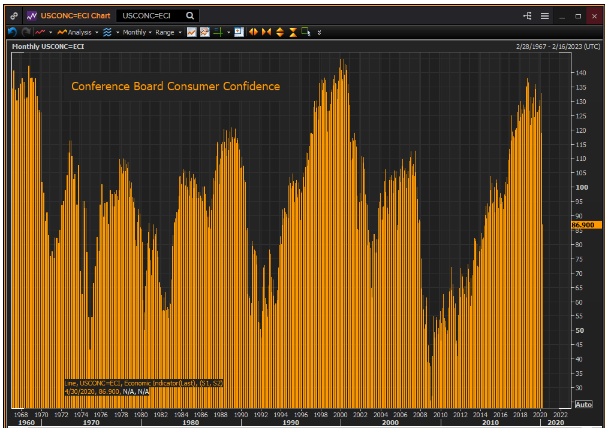Click the 100 price axis label

tap(581, 187)
